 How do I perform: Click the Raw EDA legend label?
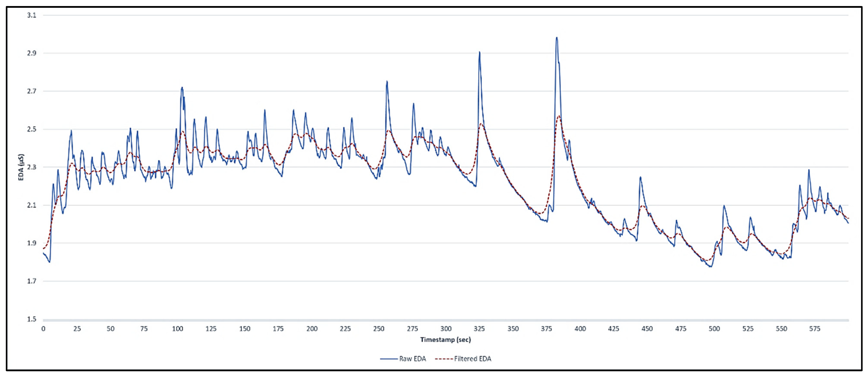pyautogui.click(x=412, y=359)
